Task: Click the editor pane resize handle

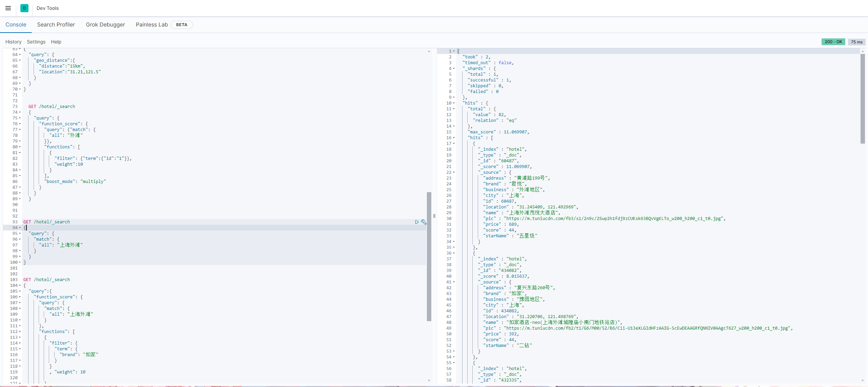Action: tap(434, 216)
